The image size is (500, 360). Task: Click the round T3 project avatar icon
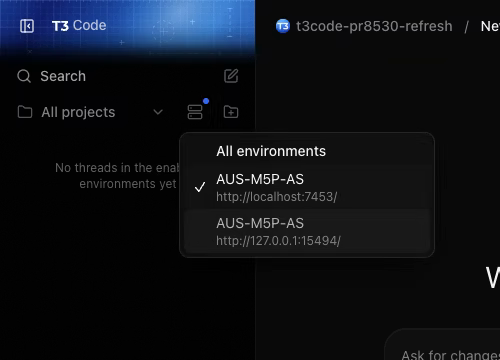click(x=283, y=26)
